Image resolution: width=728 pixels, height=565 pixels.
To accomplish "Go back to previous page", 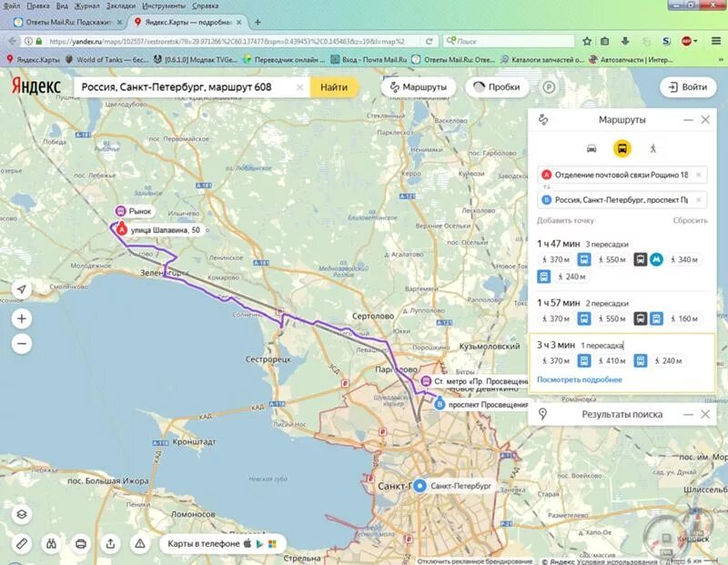I will [x=12, y=41].
